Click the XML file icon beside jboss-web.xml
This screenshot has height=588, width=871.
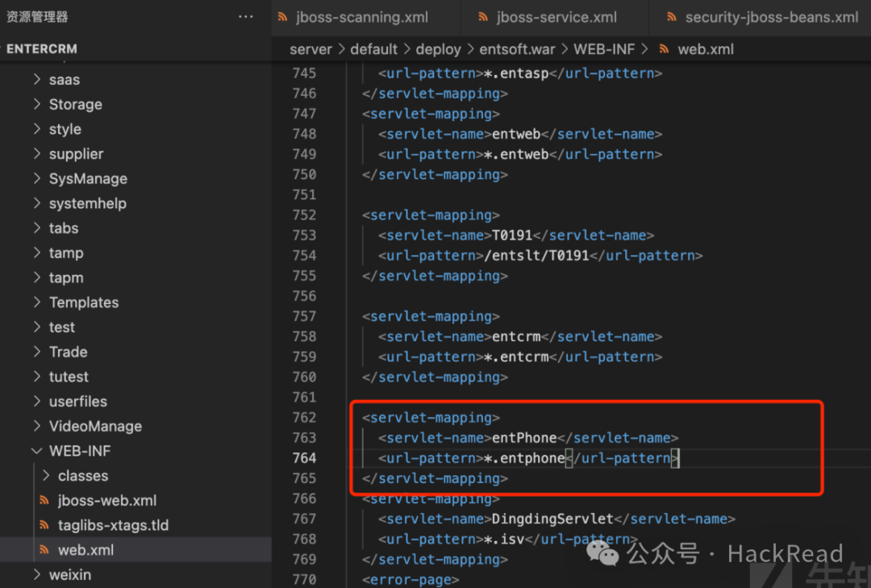coord(44,500)
